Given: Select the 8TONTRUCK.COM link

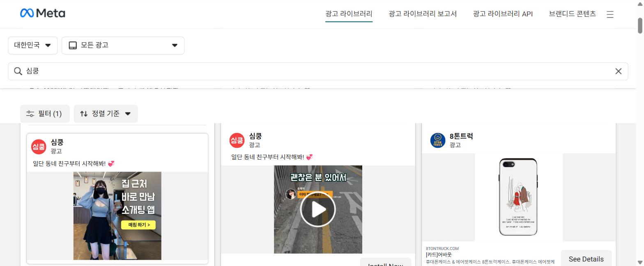Looking at the screenshot, I should click(442, 248).
